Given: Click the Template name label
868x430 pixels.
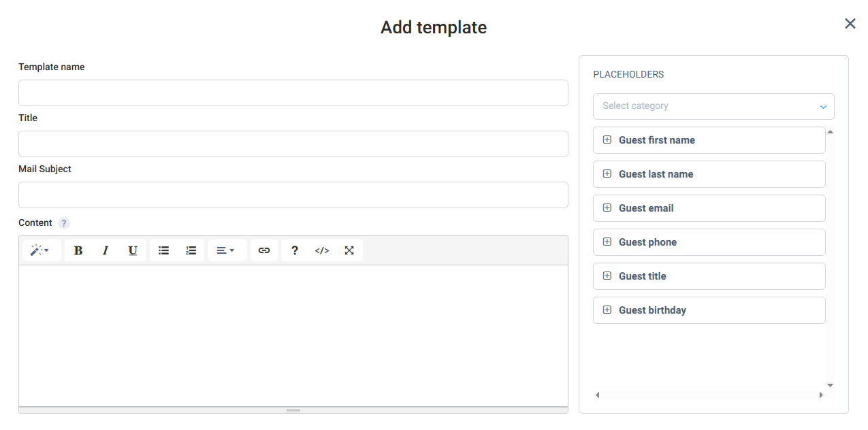Looking at the screenshot, I should coord(52,67).
